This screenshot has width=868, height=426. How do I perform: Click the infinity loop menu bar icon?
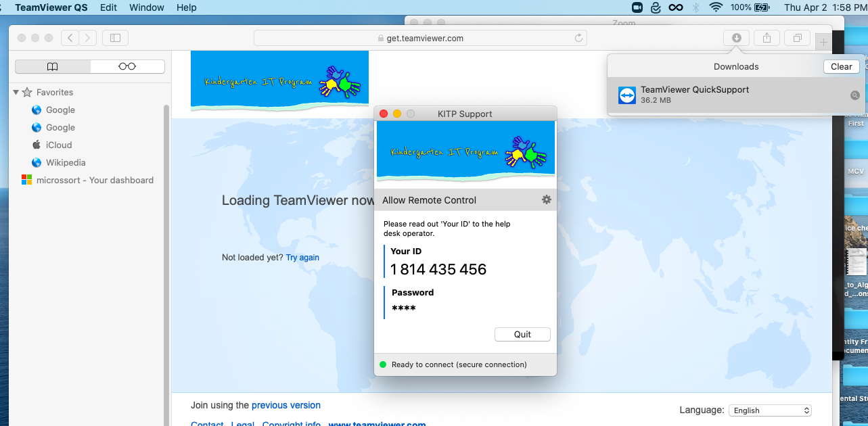[x=675, y=7]
